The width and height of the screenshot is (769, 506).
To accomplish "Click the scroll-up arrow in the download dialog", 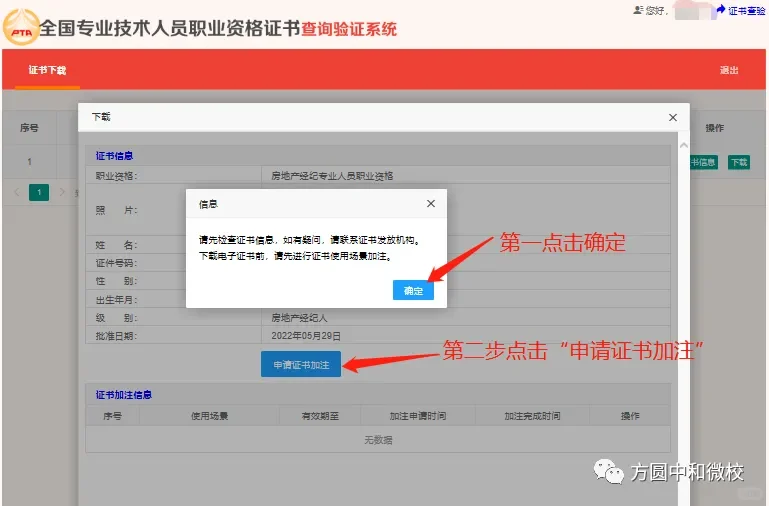I will (683, 145).
